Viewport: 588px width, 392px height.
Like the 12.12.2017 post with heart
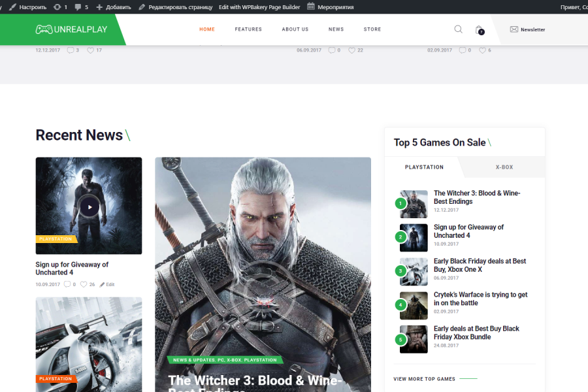(x=90, y=50)
